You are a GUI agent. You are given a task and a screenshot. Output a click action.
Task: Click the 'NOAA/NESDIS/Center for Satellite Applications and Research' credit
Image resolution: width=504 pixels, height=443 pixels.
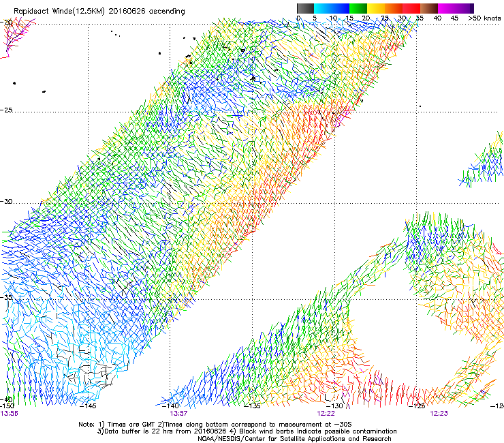click(x=294, y=439)
